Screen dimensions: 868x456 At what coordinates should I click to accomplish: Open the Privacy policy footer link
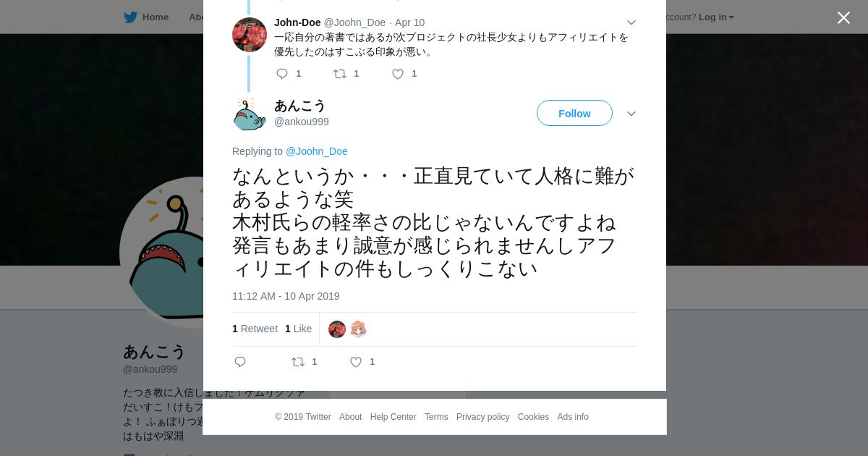pos(482,417)
